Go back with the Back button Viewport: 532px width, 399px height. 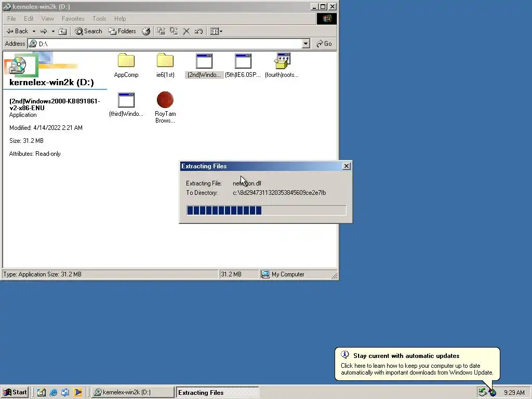pyautogui.click(x=17, y=31)
